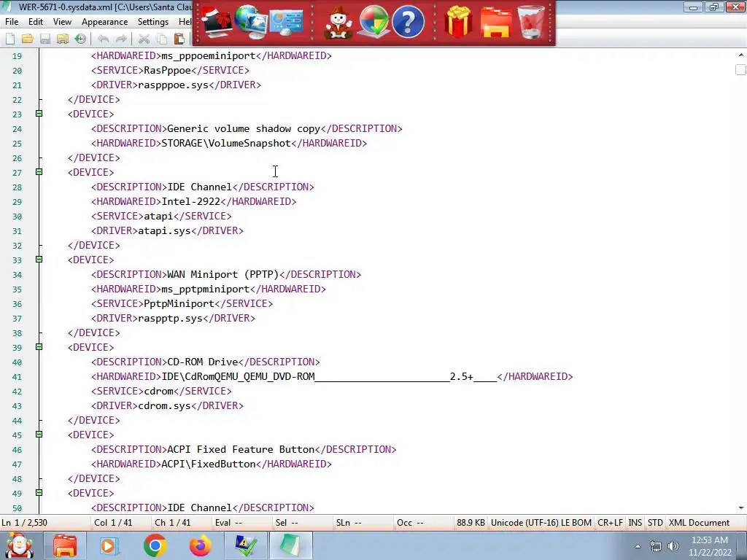Click 'raspptp.sys' on line 37
The image size is (747, 560).
click(x=170, y=318)
